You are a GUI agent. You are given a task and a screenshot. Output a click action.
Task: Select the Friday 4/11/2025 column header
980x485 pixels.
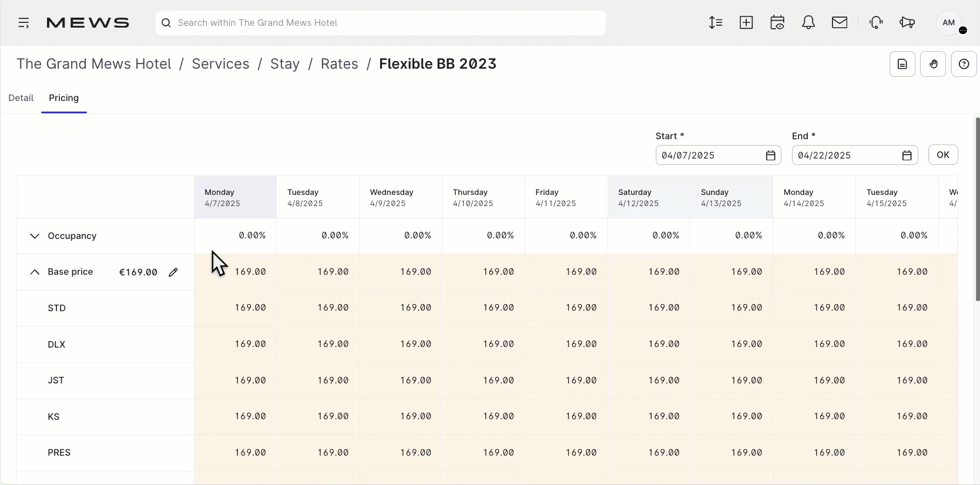[x=566, y=197]
